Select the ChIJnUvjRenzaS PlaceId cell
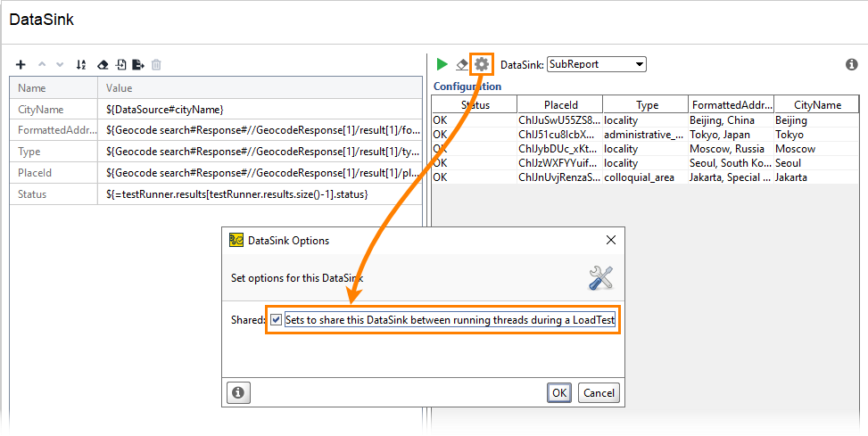Screen dimensions: 868x436 coord(560,177)
